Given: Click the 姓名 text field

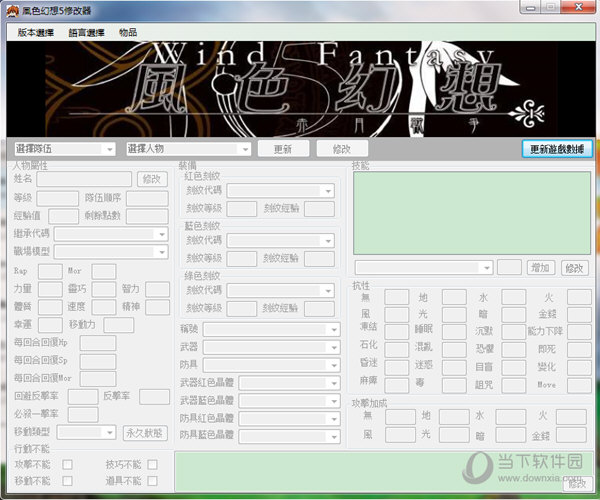Looking at the screenshot, I should pos(84,178).
